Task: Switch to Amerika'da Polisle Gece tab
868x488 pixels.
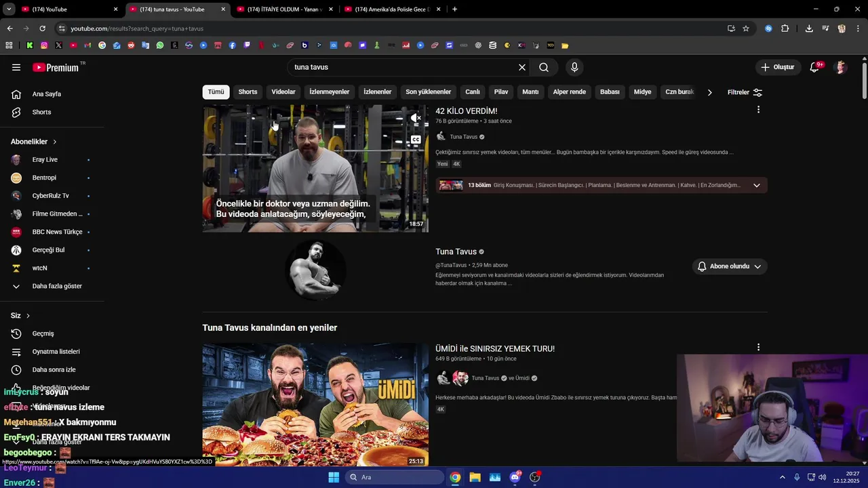Action: pyautogui.click(x=392, y=9)
